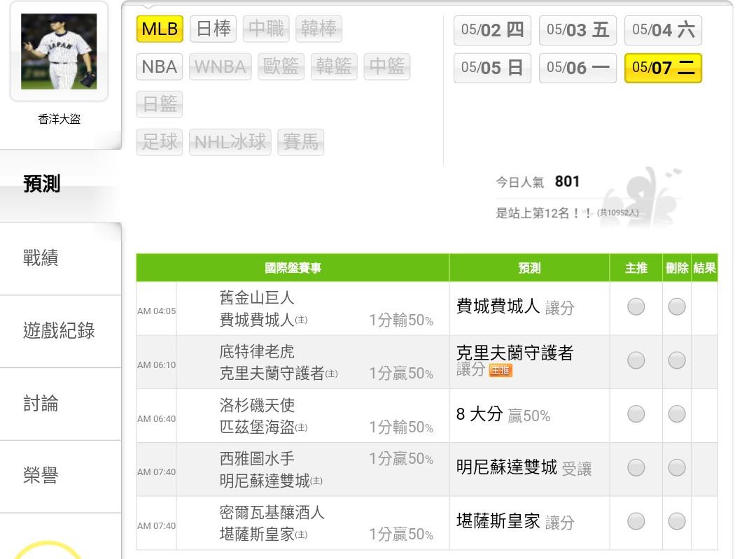
Task: Choose date 05/04 六
Action: (x=663, y=30)
